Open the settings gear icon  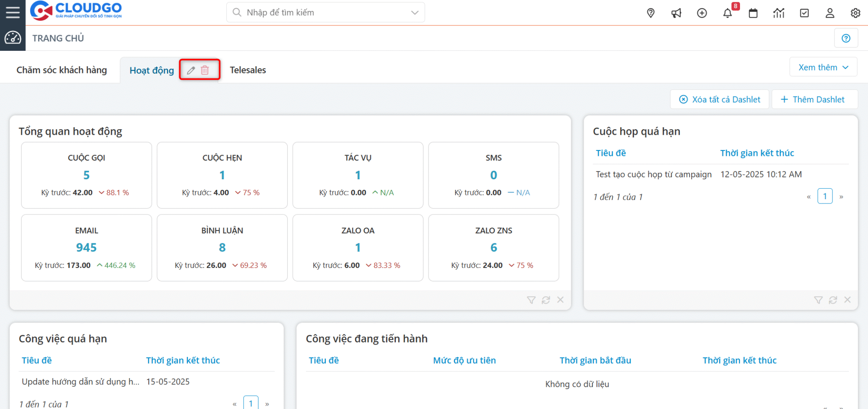(x=855, y=13)
